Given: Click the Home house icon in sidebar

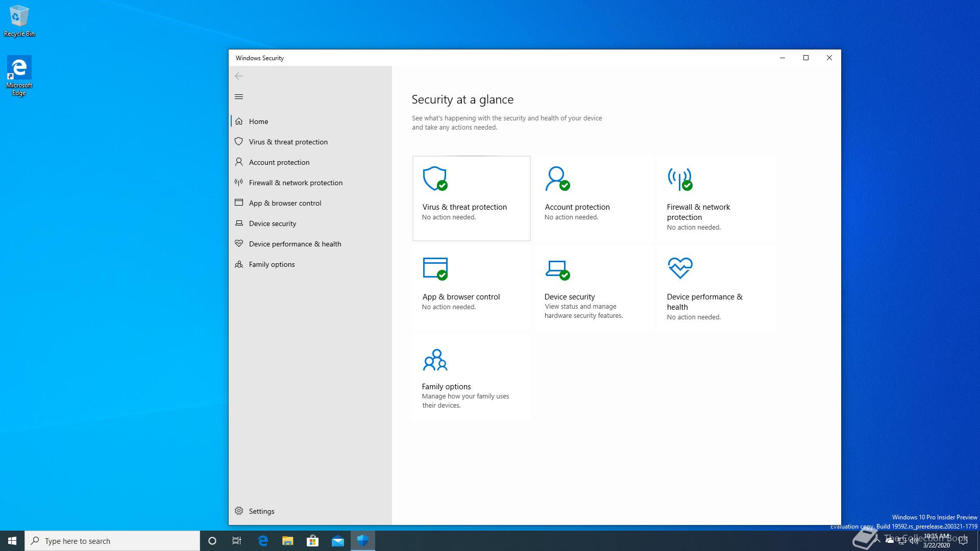Looking at the screenshot, I should click(239, 121).
